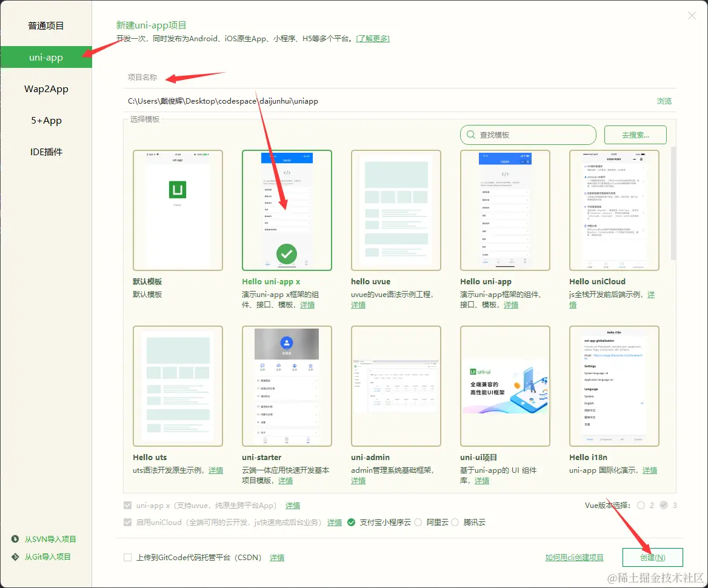The height and width of the screenshot is (588, 708).
Task: Select the Hello uniCloud template thumbnail
Action: pyautogui.click(x=614, y=210)
